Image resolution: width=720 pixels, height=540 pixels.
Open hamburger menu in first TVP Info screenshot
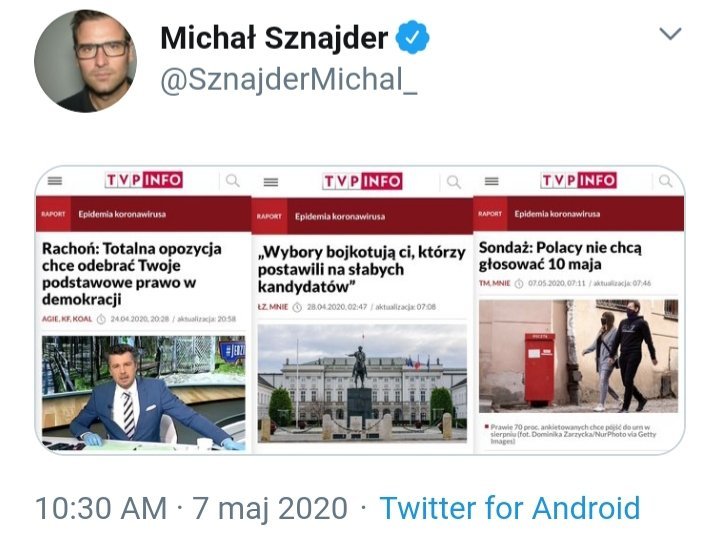point(55,180)
